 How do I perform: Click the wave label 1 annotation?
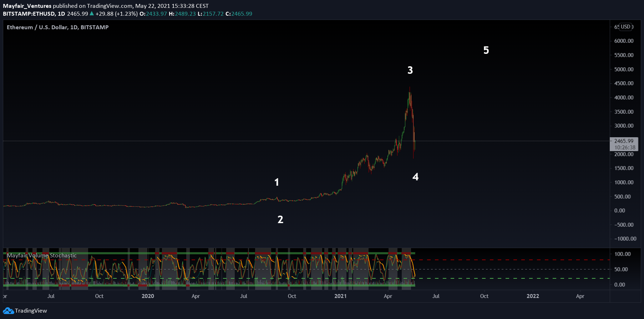[277, 182]
